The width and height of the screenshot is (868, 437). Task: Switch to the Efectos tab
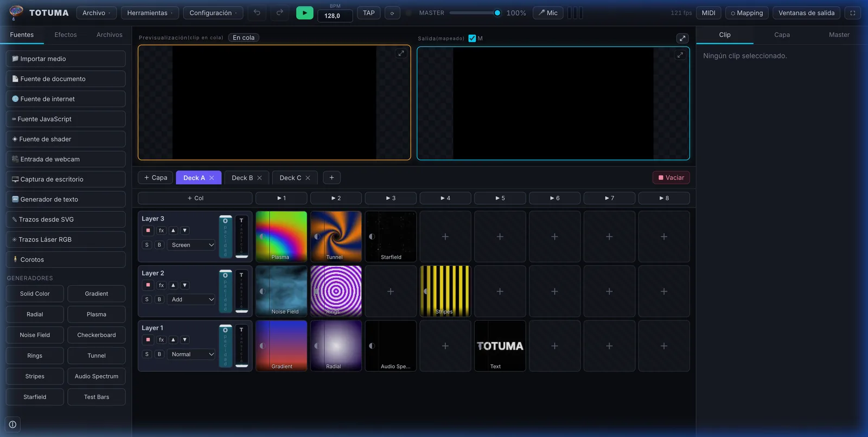coord(66,35)
